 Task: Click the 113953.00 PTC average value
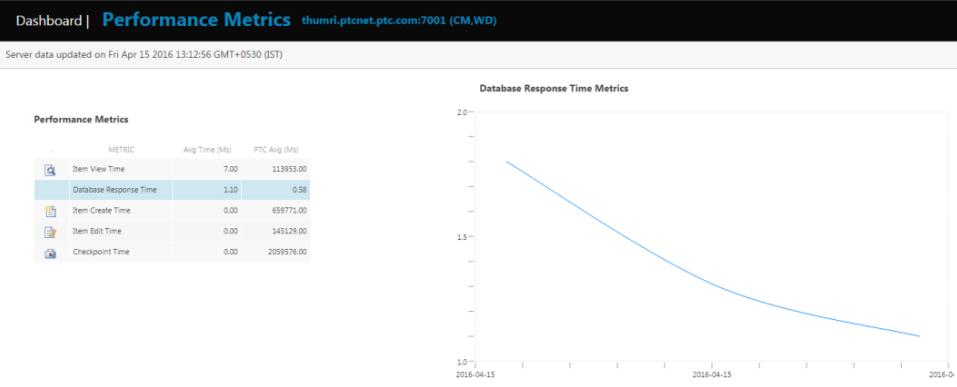pos(289,168)
